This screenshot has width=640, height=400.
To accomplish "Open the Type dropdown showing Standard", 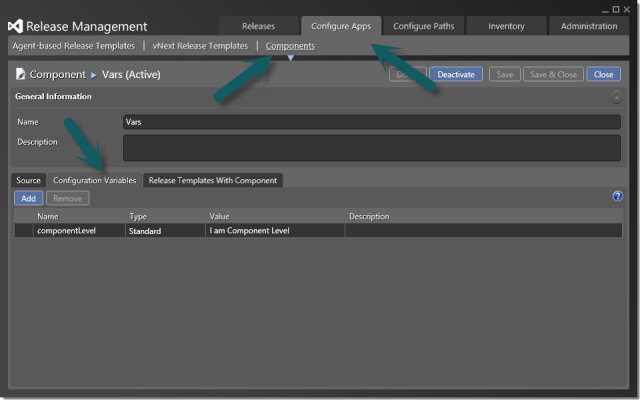I will (x=165, y=231).
